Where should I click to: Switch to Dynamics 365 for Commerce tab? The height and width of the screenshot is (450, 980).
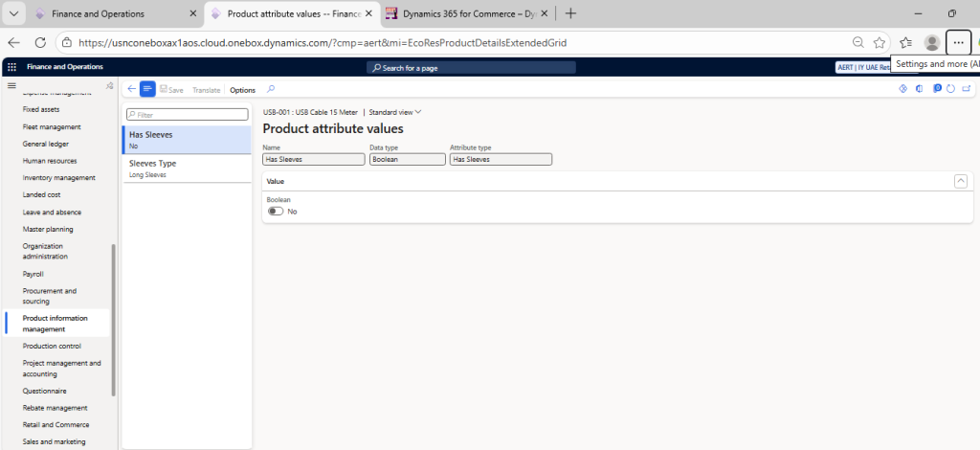tap(461, 13)
